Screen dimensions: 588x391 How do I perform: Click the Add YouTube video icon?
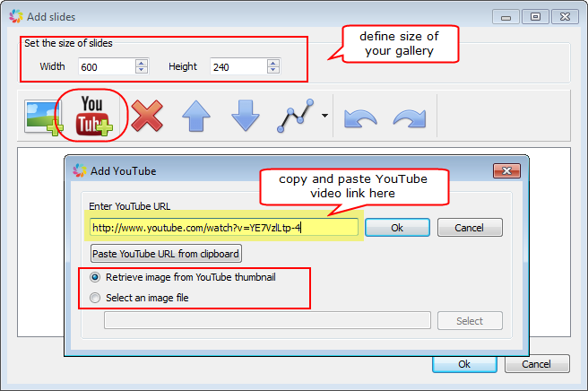pyautogui.click(x=93, y=116)
